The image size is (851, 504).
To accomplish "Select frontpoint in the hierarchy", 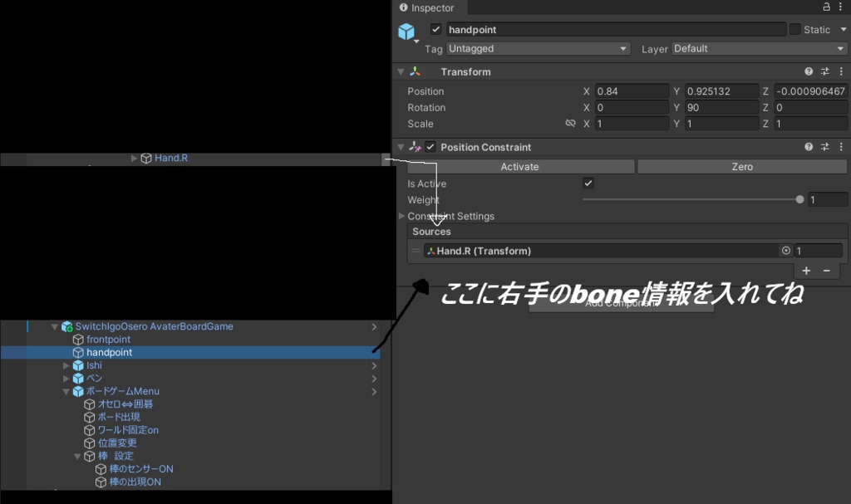I will point(109,340).
